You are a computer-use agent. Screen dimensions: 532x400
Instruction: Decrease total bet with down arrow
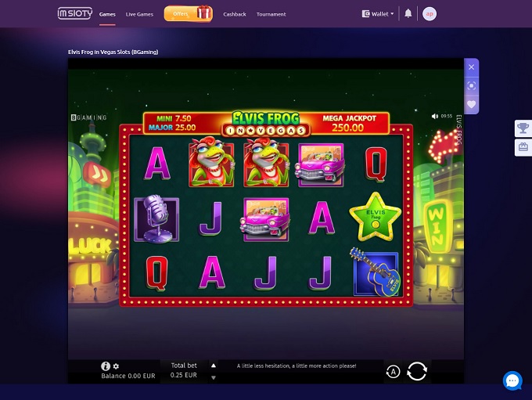tap(214, 377)
